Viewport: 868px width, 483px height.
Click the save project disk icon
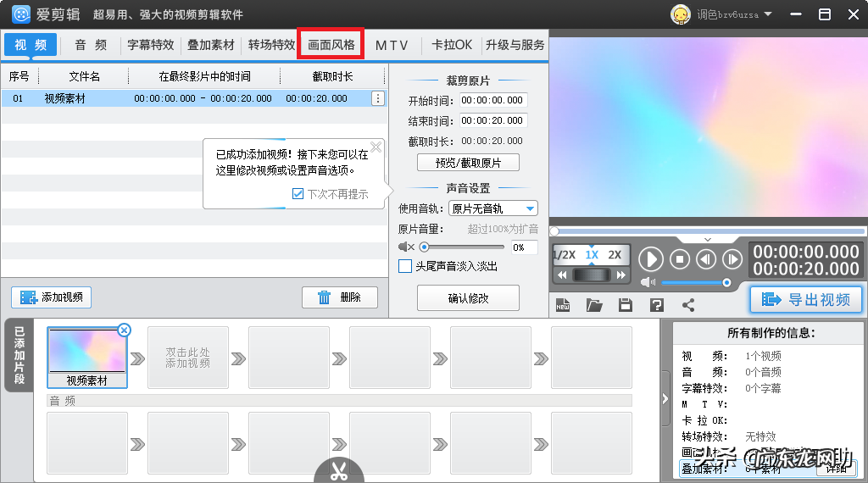tap(626, 305)
